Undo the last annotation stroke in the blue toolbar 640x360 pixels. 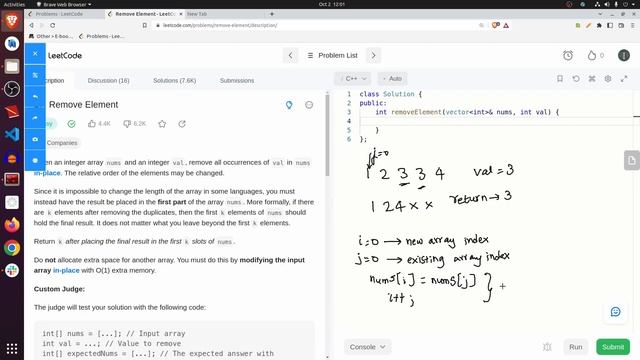coord(35,97)
